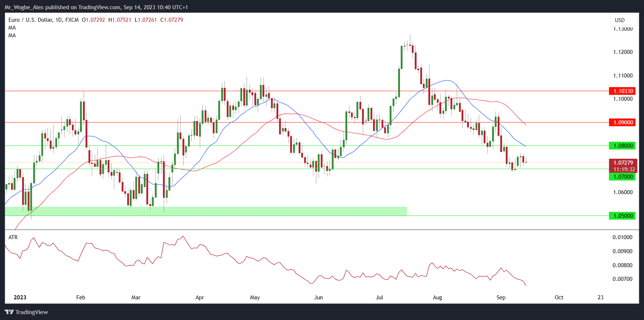Click the low value L1.07261
The height and width of the screenshot is (320, 644).
[146, 20]
